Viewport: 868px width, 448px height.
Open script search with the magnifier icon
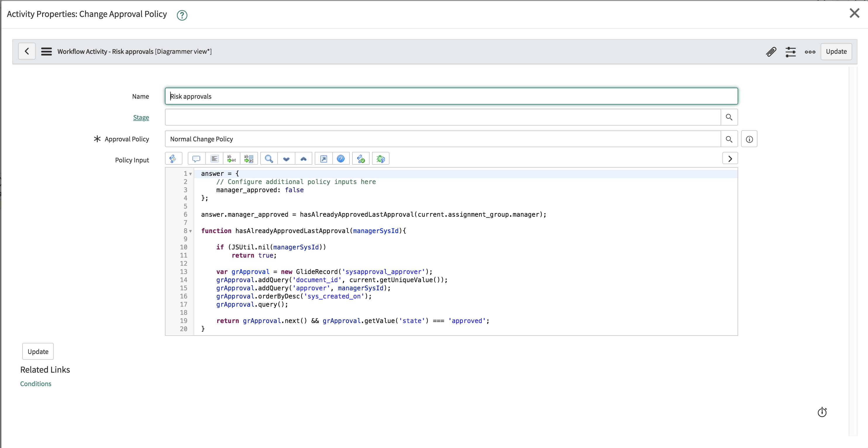point(269,159)
